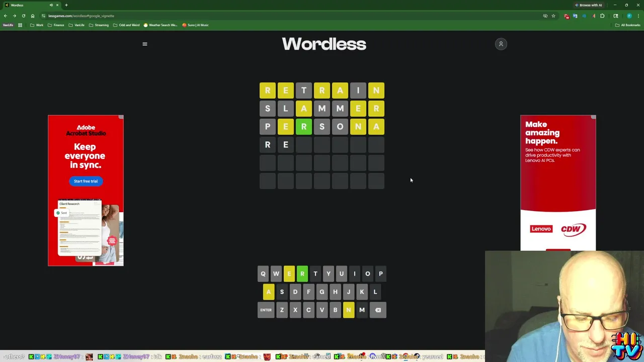Click the J key
Viewport: 644px width, 362px height.
pyautogui.click(x=348, y=292)
